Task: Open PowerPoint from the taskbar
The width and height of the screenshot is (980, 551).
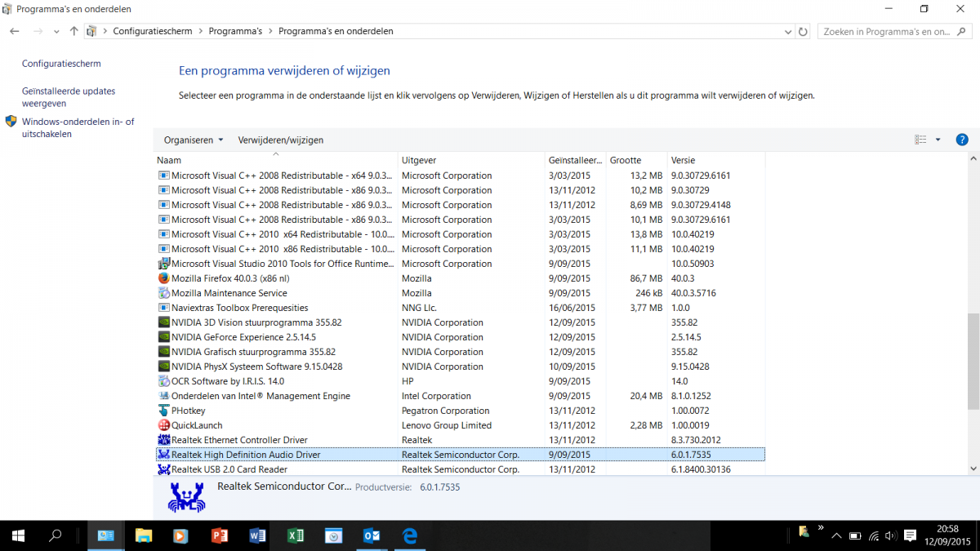Action: (219, 535)
